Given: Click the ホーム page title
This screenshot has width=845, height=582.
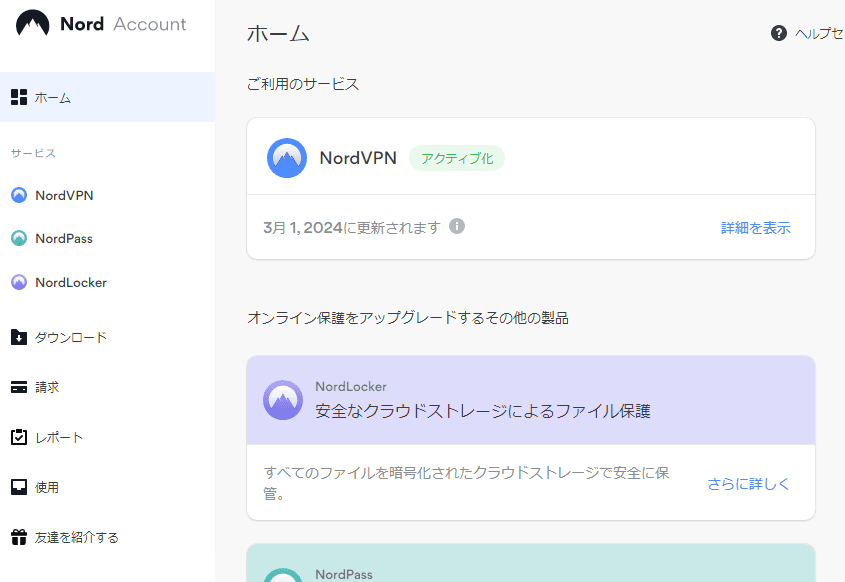Looking at the screenshot, I should (278, 33).
